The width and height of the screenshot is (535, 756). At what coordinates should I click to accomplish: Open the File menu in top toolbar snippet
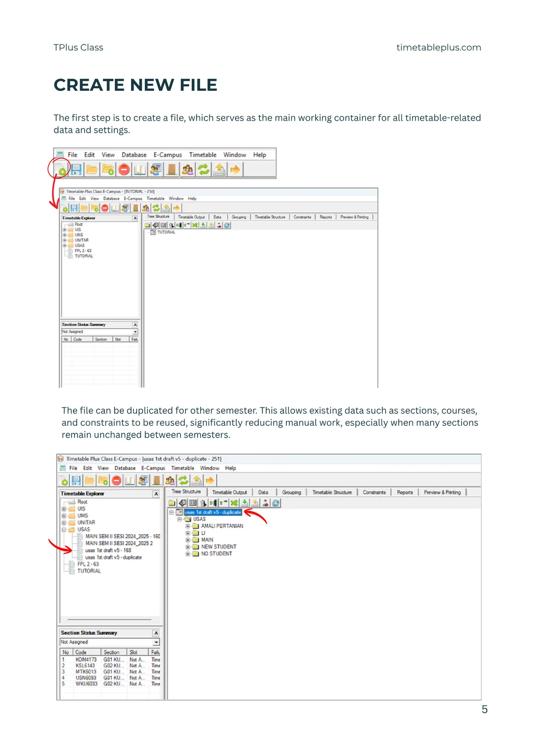73,155
